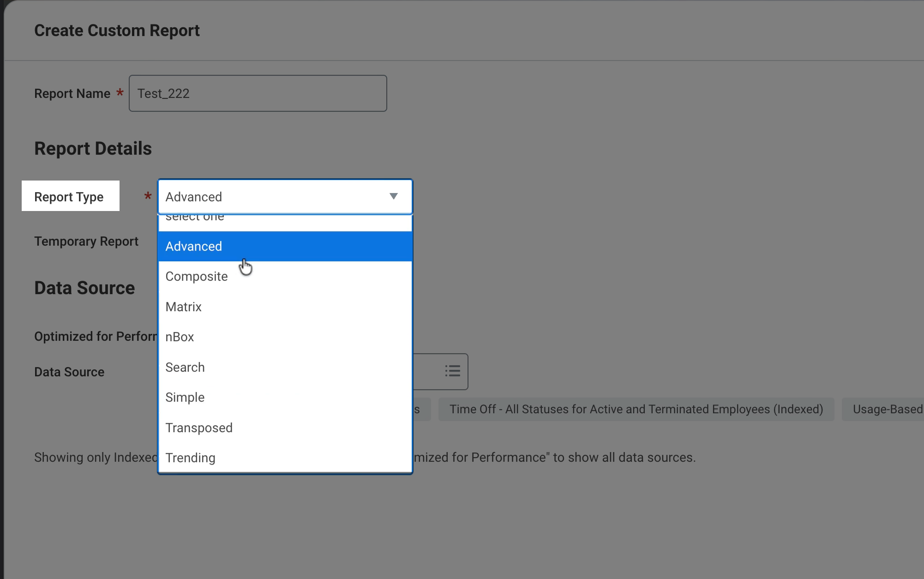Viewport: 924px width, 579px height.
Task: Choose Trending report type
Action: (x=285, y=458)
